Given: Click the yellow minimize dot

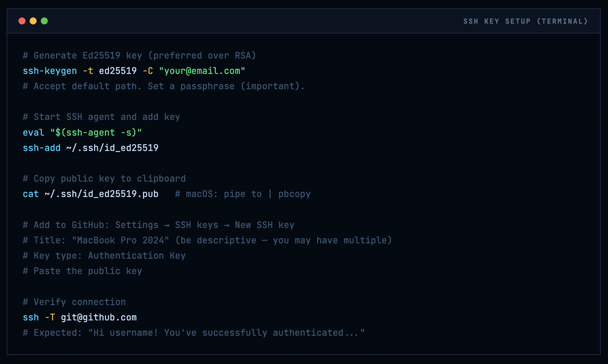Looking at the screenshot, I should (x=33, y=21).
